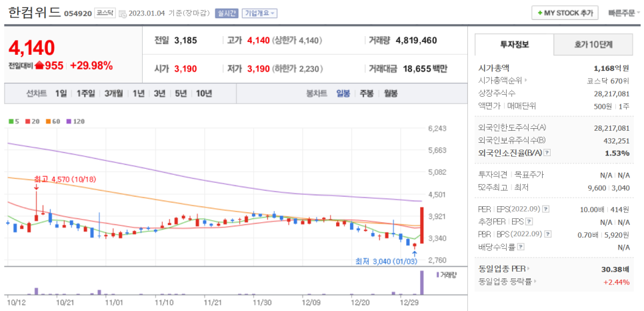Image resolution: width=644 pixels, height=311 pixels.
Task: Add stock via MY STOCK 추가 button
Action: [565, 13]
